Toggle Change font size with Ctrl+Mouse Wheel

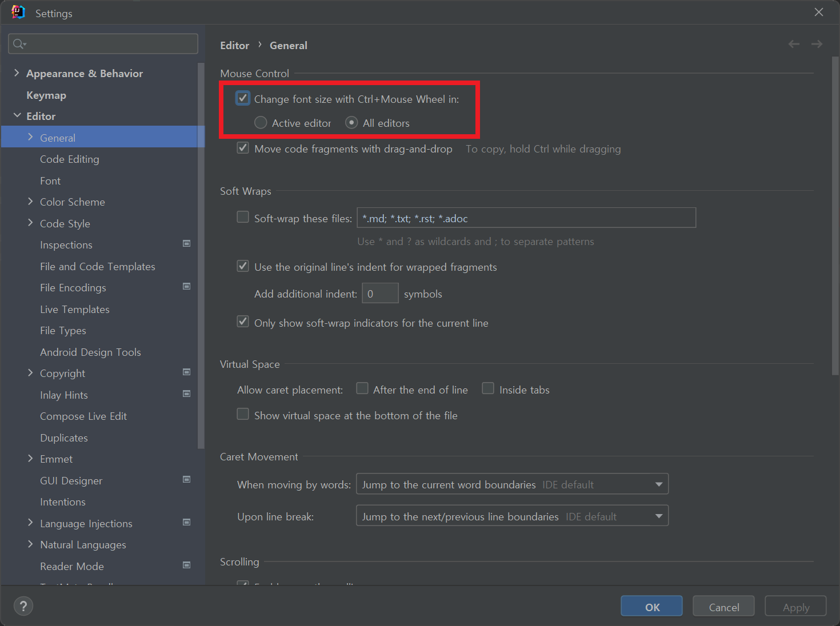coord(243,98)
